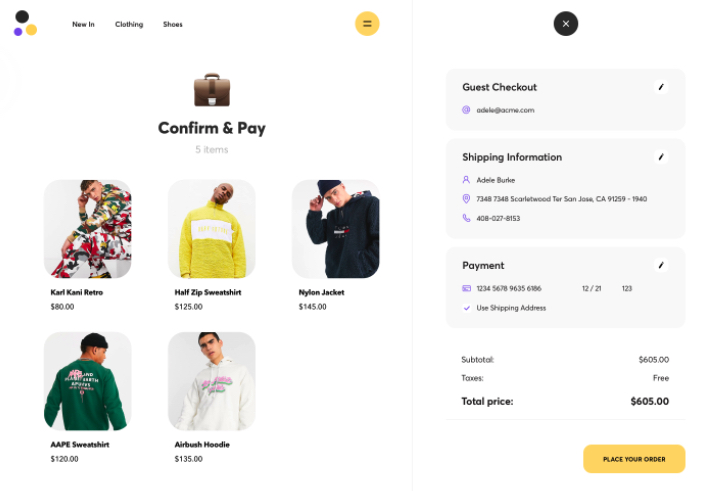Screen dimensions: 705x491
Task: Close the checkout panel with X button
Action: click(x=566, y=24)
